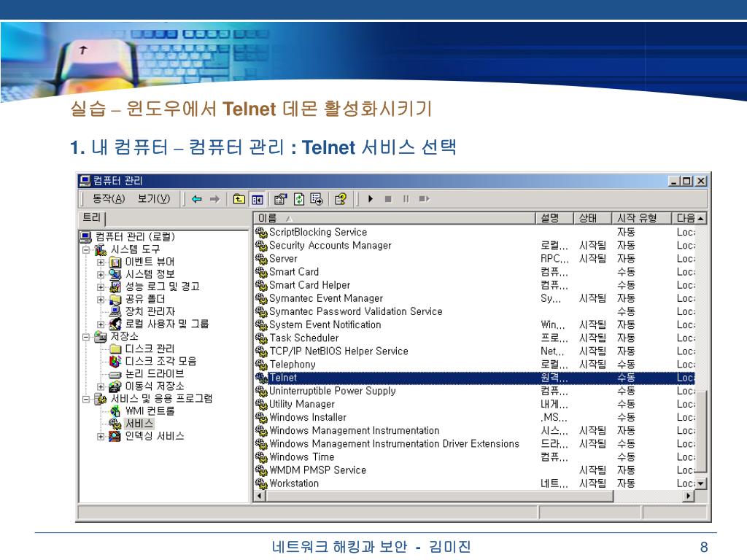This screenshot has width=747, height=560.
Task: Click the 인덱싱 서비스 tree icon
Action: point(115,436)
